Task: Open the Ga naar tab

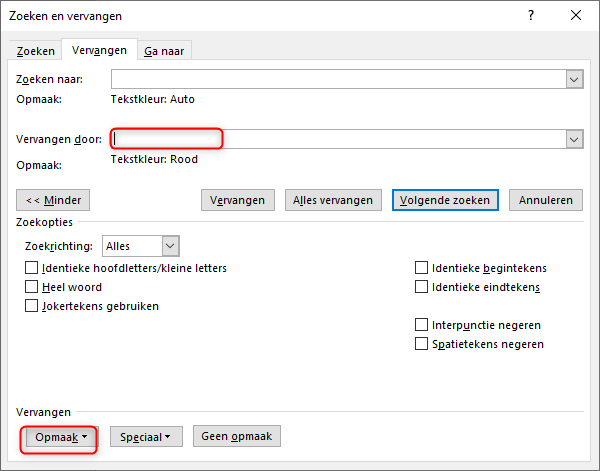Action: coord(164,51)
